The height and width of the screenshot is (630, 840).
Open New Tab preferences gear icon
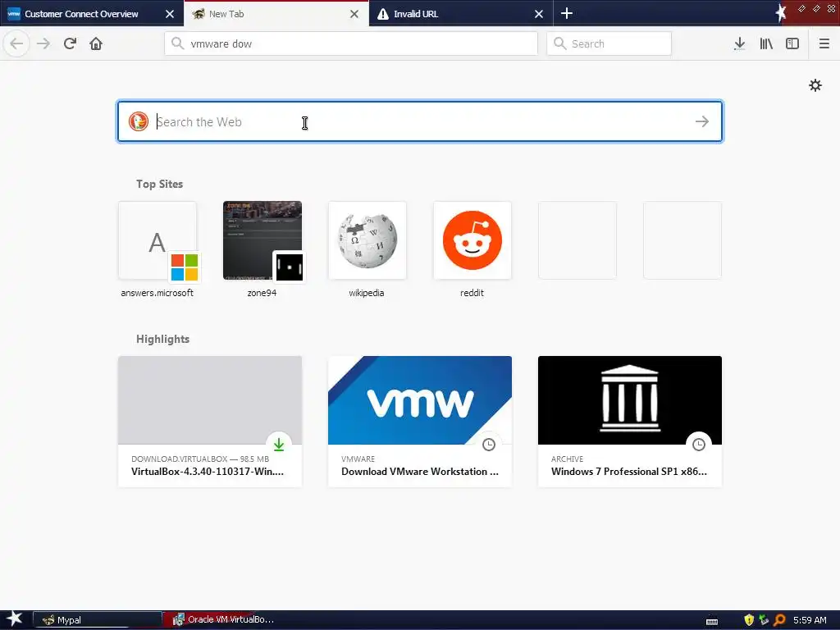815,85
